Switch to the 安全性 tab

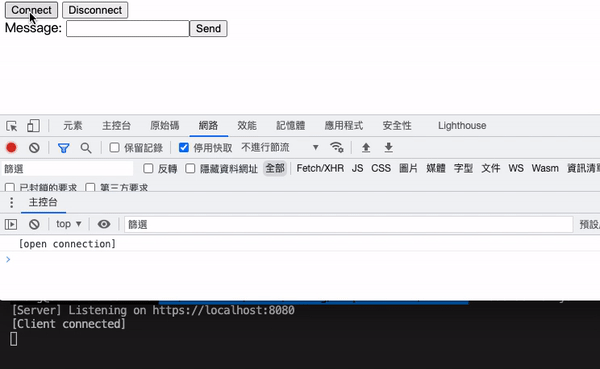point(397,126)
